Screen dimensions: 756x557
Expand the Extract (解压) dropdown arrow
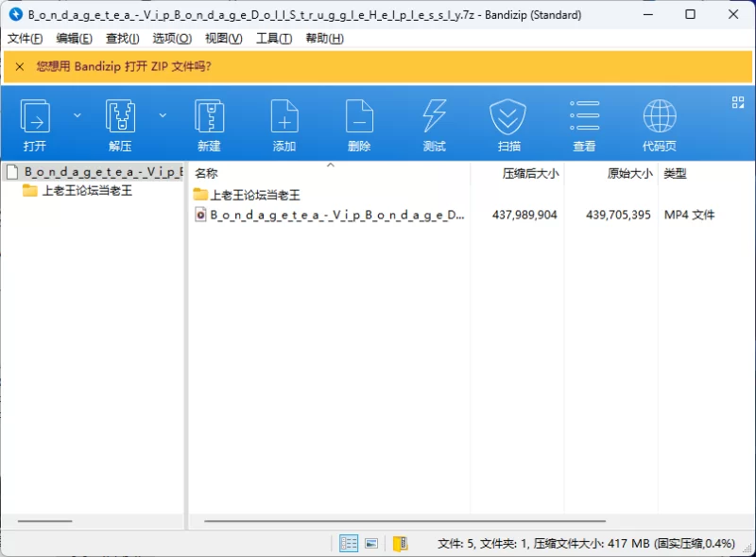click(x=163, y=115)
